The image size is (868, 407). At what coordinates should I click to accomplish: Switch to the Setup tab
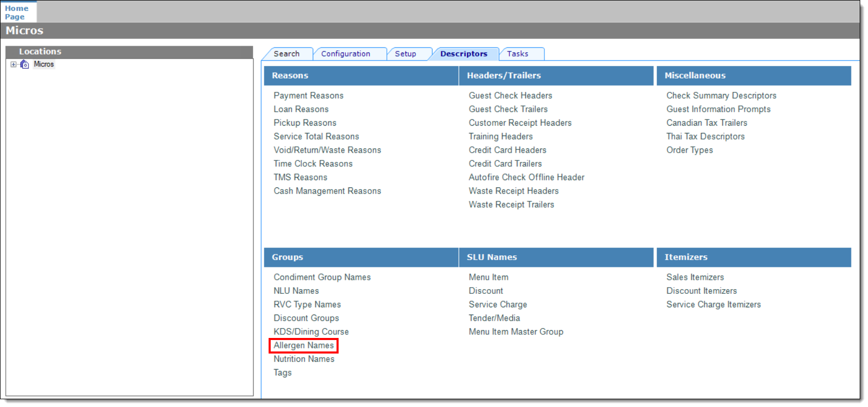click(x=405, y=54)
